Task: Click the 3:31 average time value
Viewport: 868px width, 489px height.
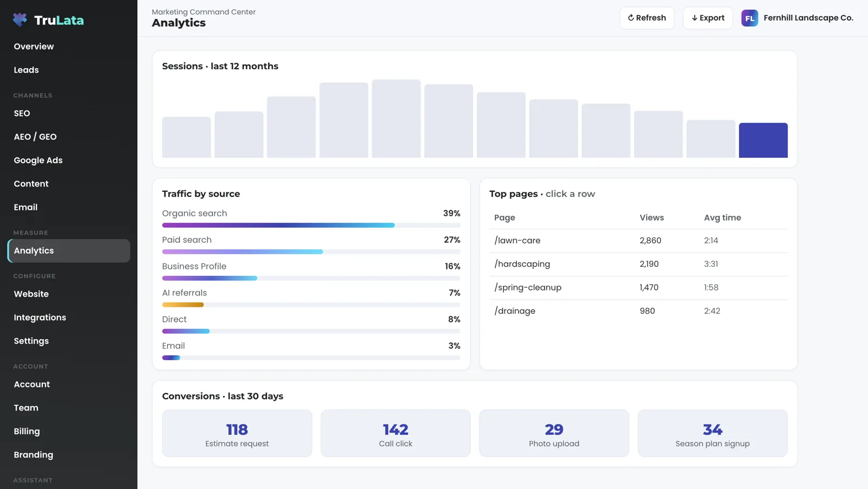Action: coord(711,264)
